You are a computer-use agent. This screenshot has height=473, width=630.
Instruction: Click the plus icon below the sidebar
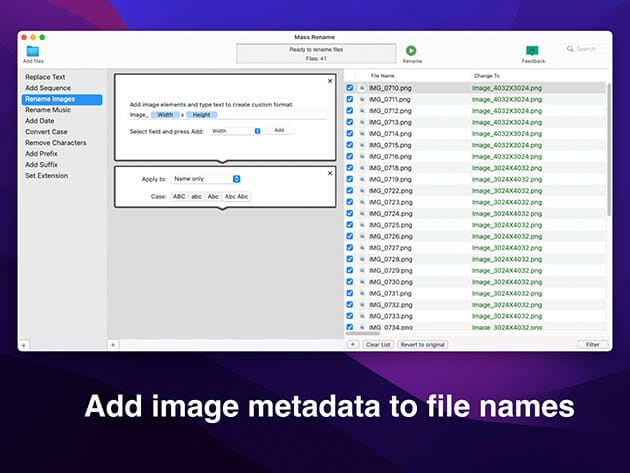pyautogui.click(x=24, y=344)
